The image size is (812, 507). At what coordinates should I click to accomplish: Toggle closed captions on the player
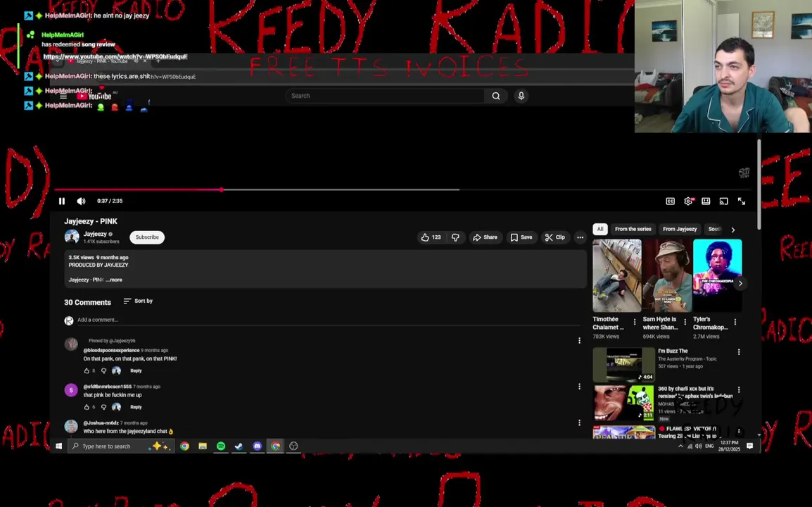click(x=670, y=201)
